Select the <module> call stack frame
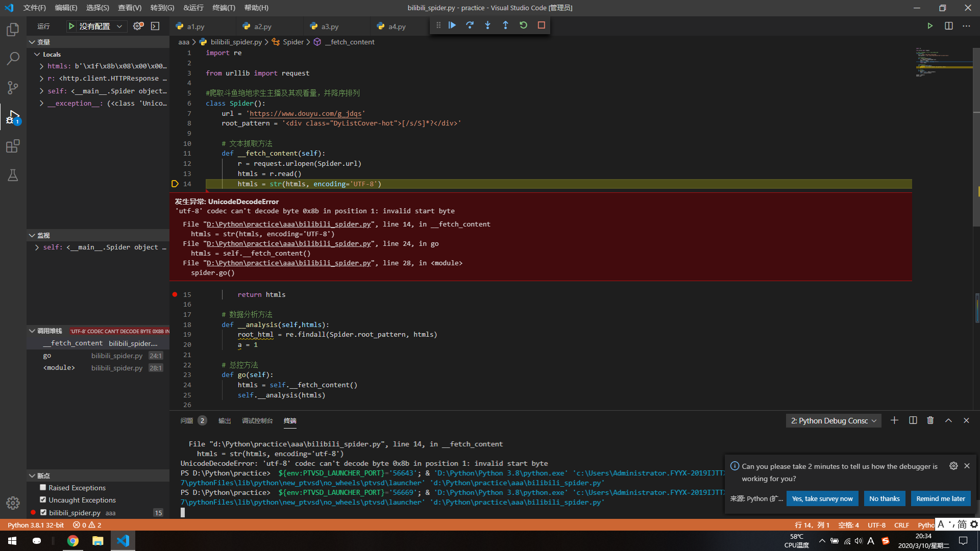 98,368
